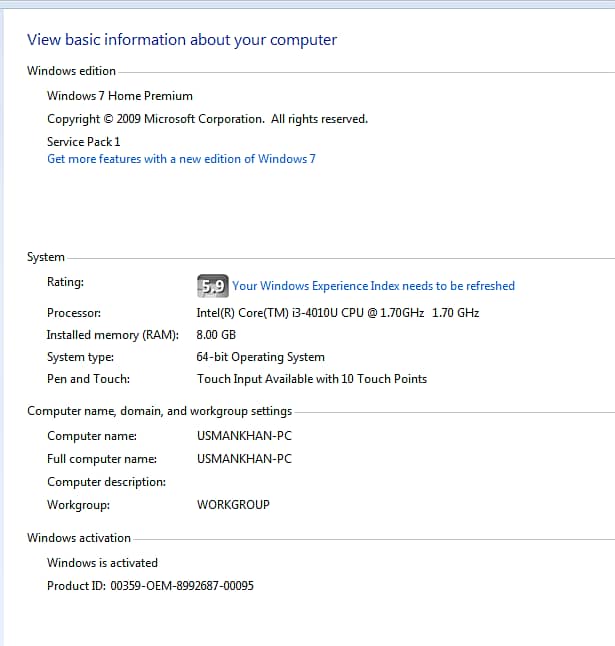Click 'Touch Input Available with 10 Touch Points'

(x=312, y=379)
